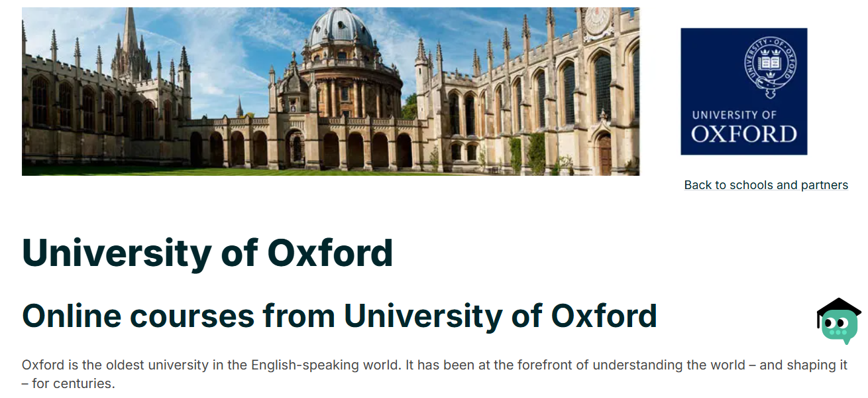Go back to schools and partners
The width and height of the screenshot is (868, 398).
(766, 185)
